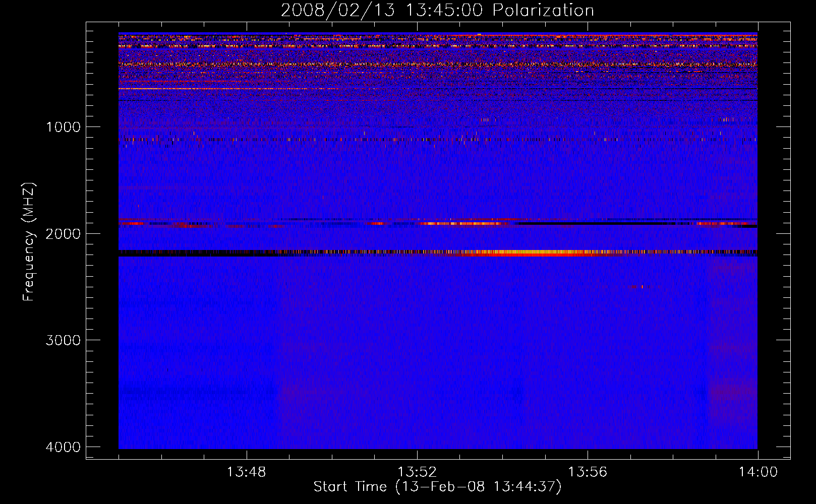The height and width of the screenshot is (504, 816).
Task: Click the 1000 frequency tick label
Action: pyautogui.click(x=63, y=127)
